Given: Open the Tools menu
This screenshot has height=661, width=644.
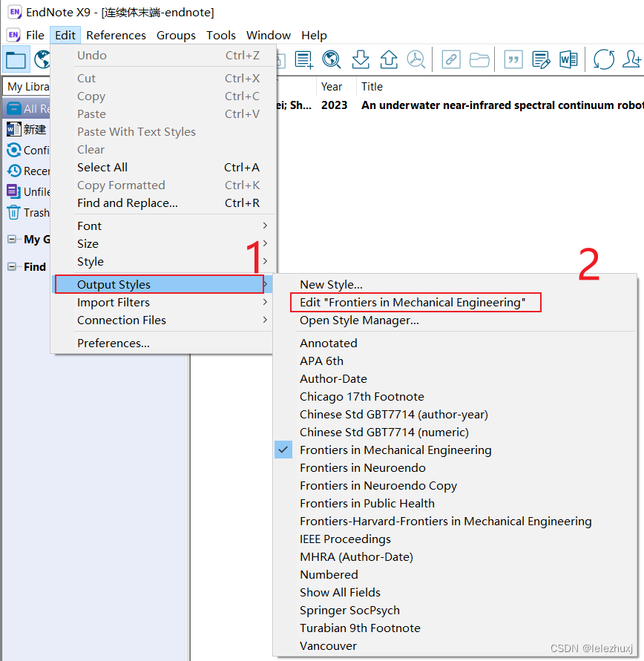Looking at the screenshot, I should [x=221, y=35].
